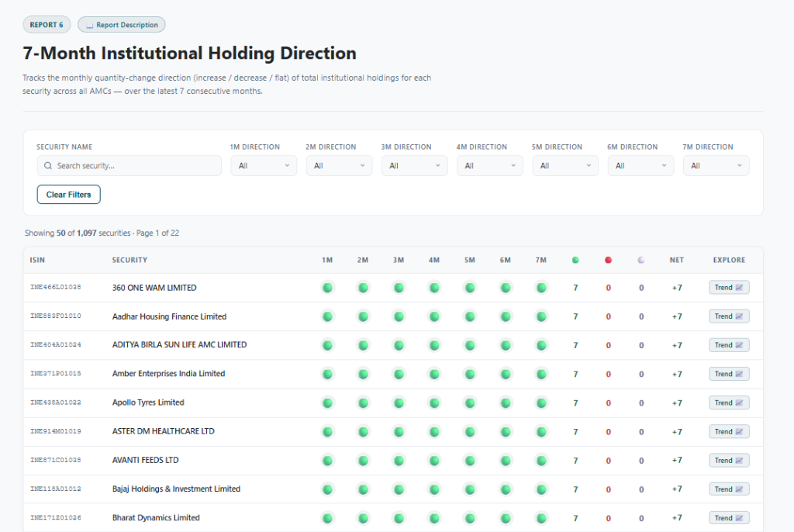Click the Clear Filters button
The image size is (794, 532).
click(x=69, y=195)
